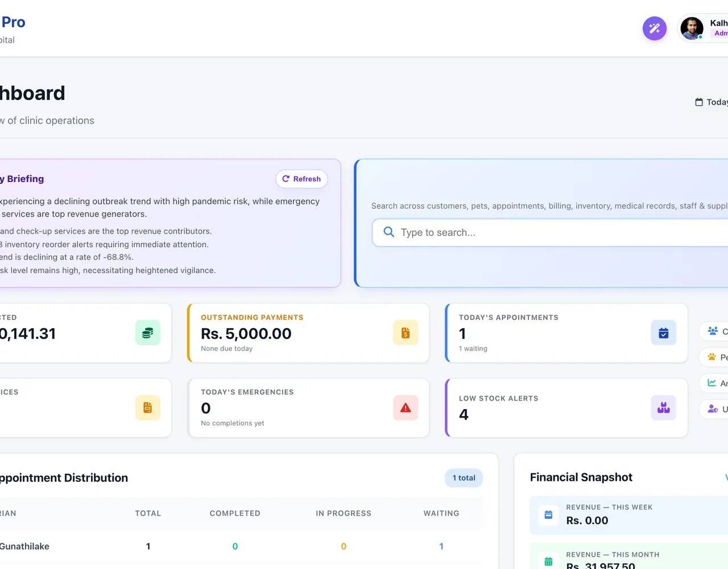Click the calendar icon beside Today
728x569 pixels.
point(699,102)
